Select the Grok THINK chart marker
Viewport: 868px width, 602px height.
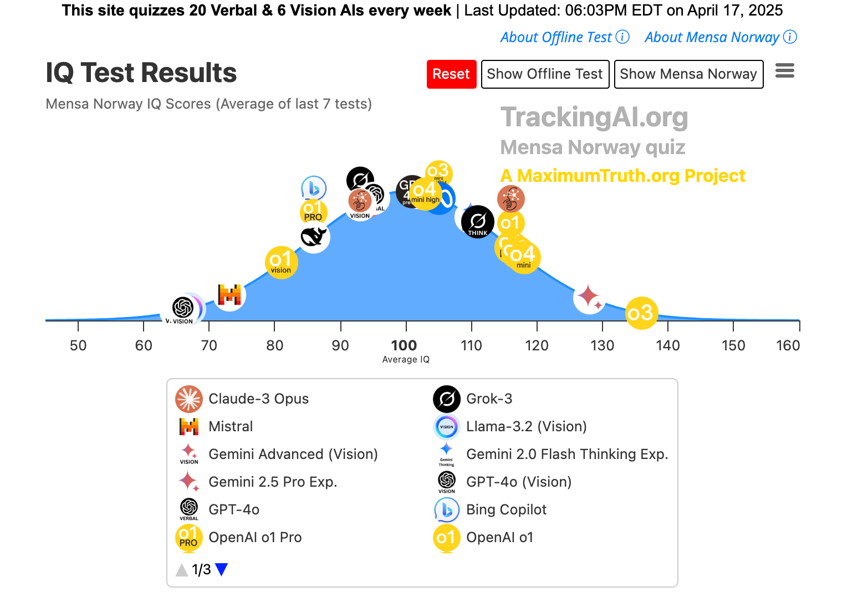[478, 222]
